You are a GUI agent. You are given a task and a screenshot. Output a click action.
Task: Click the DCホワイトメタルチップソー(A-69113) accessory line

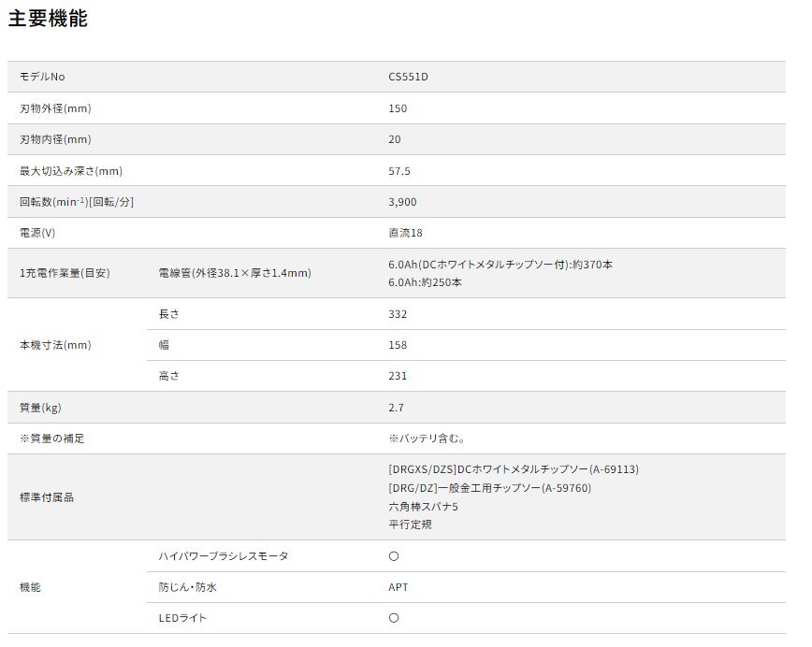[x=514, y=469]
